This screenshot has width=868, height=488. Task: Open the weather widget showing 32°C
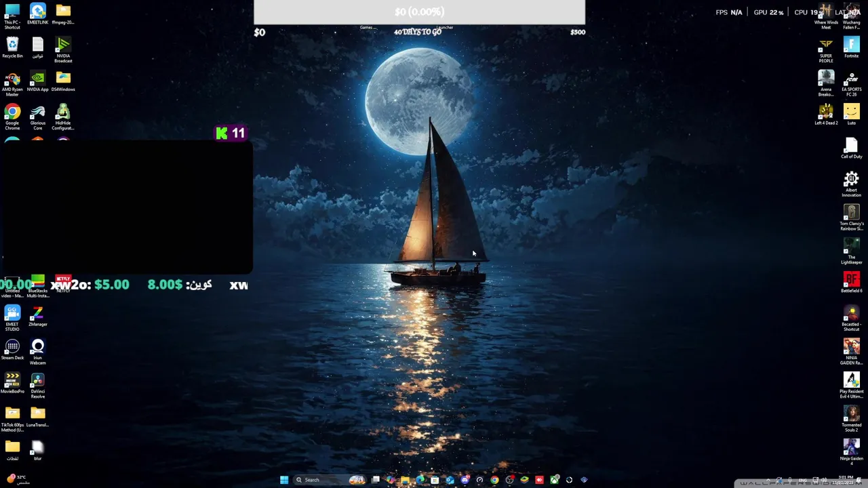(17, 479)
